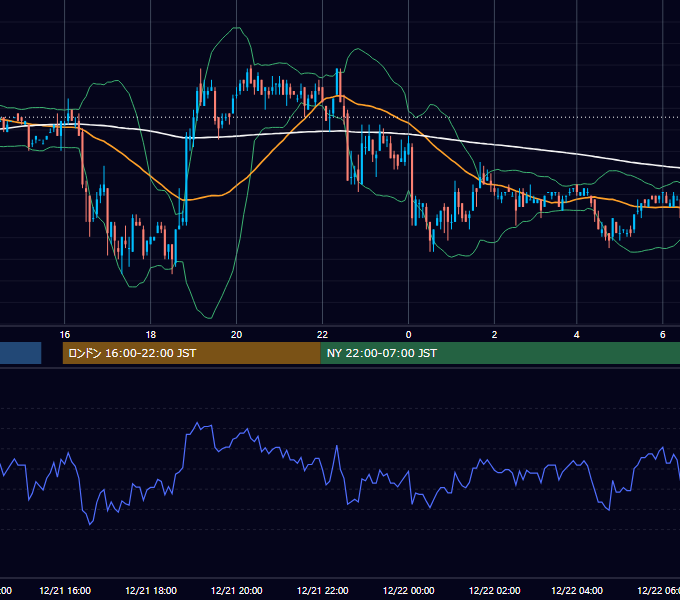Click the hour label 20 on time axis
Screen dimensions: 680x600
coord(236,335)
